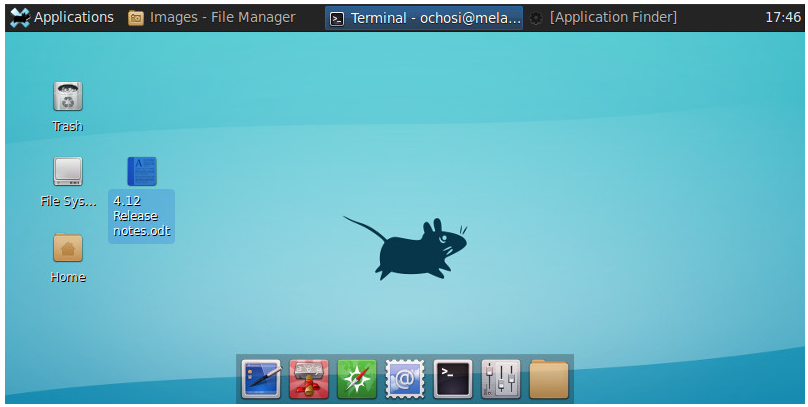The height and width of the screenshot is (407, 808).
Task: Open the folder icon in dock
Action: click(549, 380)
